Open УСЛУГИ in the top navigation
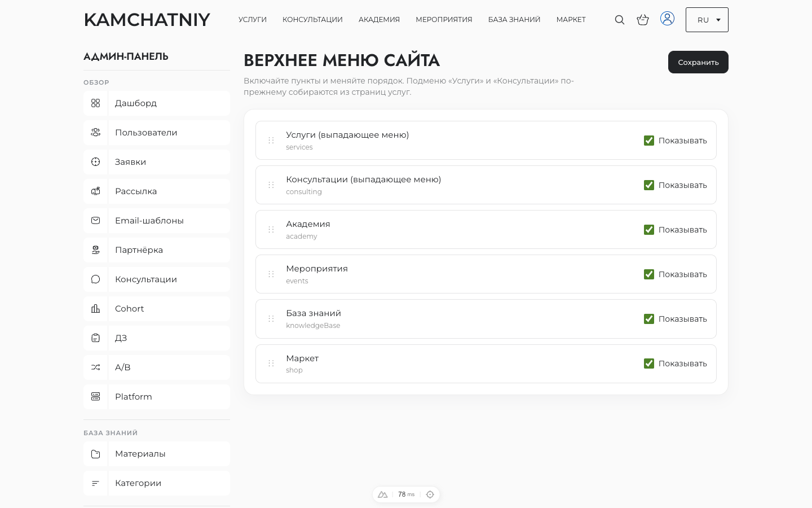The image size is (812, 508). (253, 20)
